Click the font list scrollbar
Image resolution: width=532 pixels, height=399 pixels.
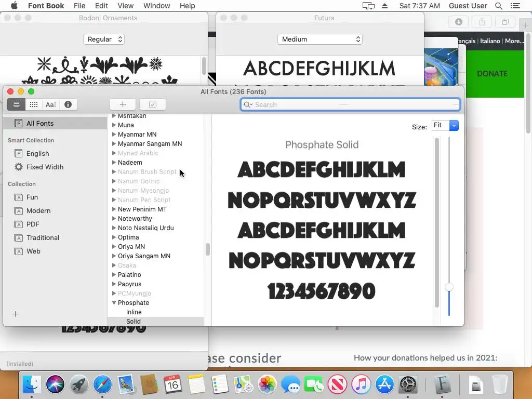(207, 249)
